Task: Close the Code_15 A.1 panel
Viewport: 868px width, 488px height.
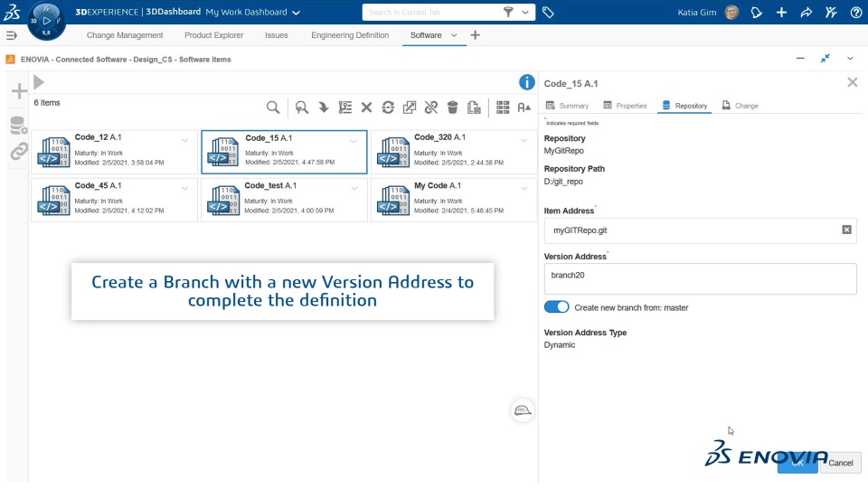Action: 852,82
